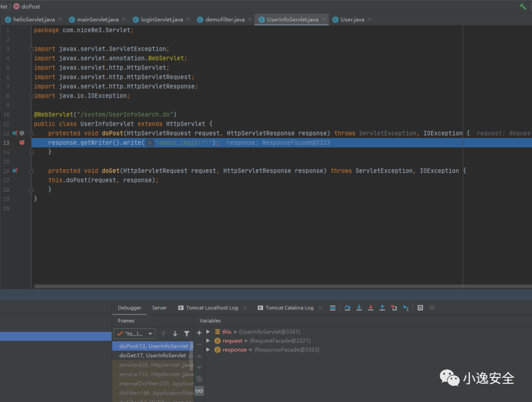Collapse the doPost method fold on line 12
The width and height of the screenshot is (532, 402).
(x=31, y=134)
